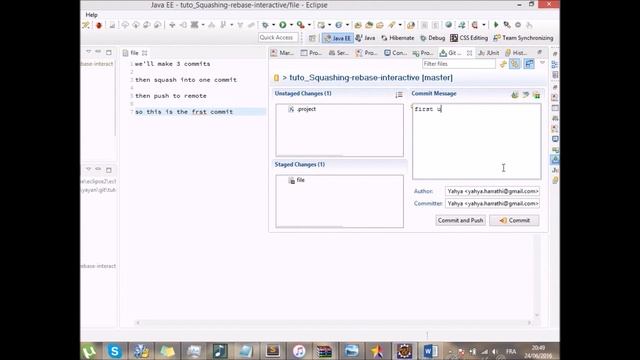The height and width of the screenshot is (360, 640).
Task: Close the Git Staging tab
Action: (x=470, y=53)
